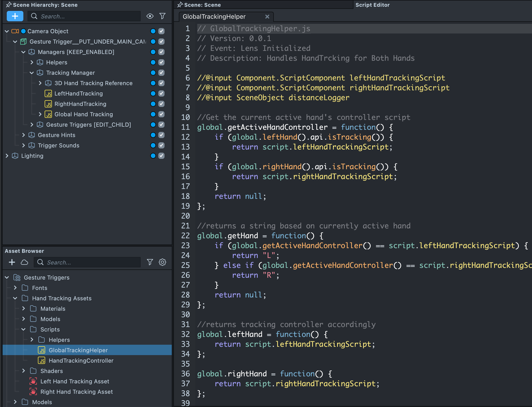Open Asset Browser settings gear
Viewport: 532px width, 407px height.
162,262
